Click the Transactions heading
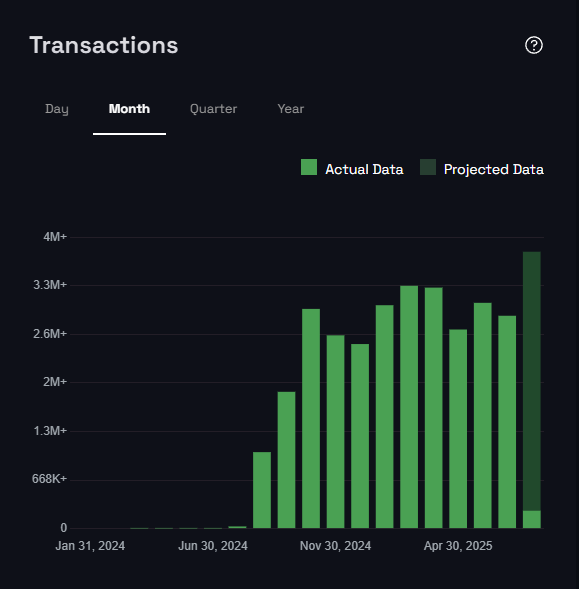The height and width of the screenshot is (589, 579). pyautogui.click(x=104, y=45)
